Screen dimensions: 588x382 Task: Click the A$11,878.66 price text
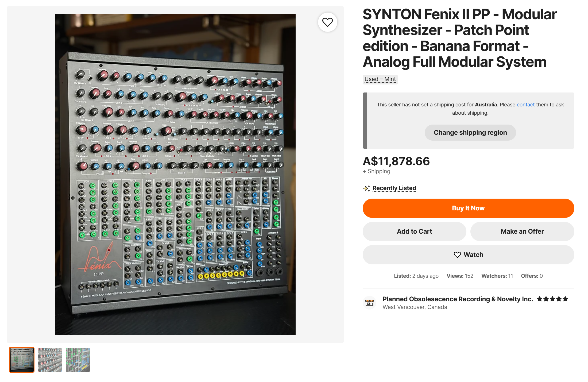click(x=396, y=161)
